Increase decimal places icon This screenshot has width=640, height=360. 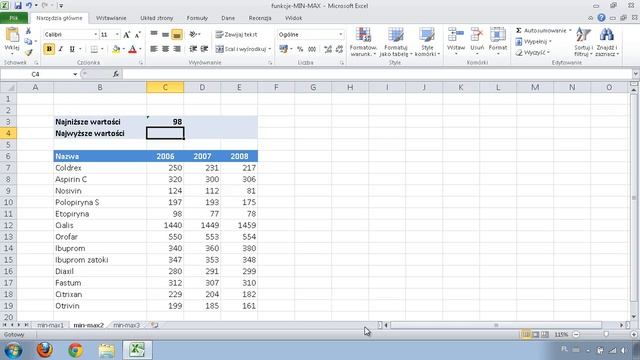coord(328,49)
